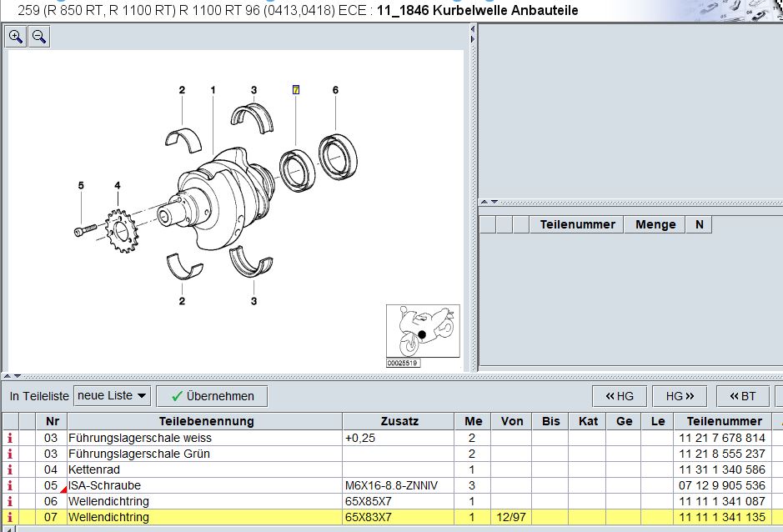The height and width of the screenshot is (532, 783).
Task: Select highlighted callout number 7 in diagram
Action: [x=295, y=90]
